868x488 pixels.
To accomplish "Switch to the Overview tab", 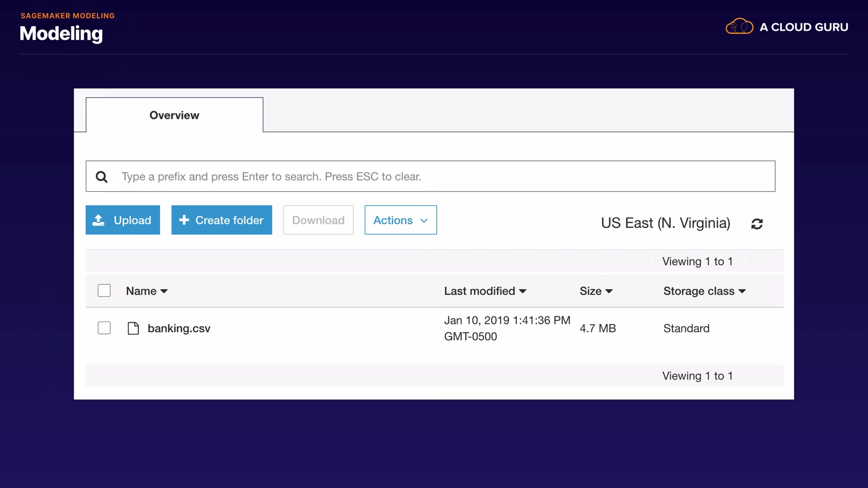I will 174,115.
